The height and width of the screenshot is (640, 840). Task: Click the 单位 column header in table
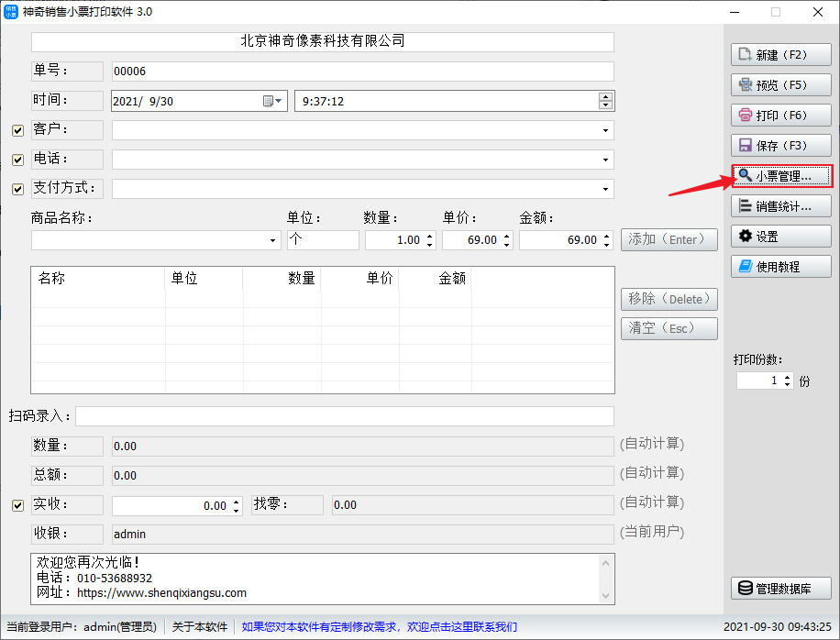click(204, 279)
